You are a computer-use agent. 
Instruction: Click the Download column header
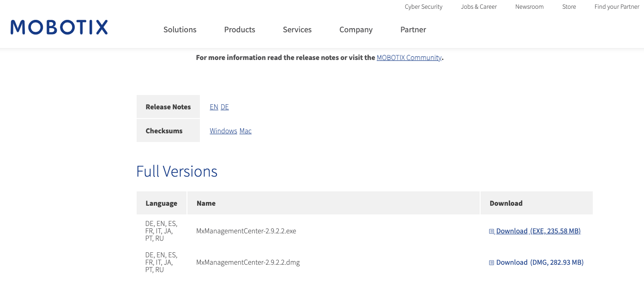point(536,203)
